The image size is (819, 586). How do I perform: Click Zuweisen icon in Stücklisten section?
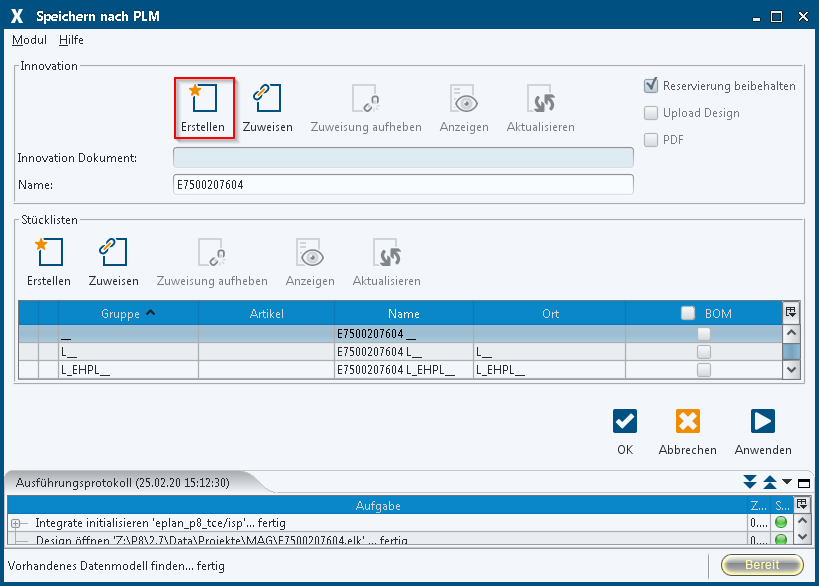[113, 252]
